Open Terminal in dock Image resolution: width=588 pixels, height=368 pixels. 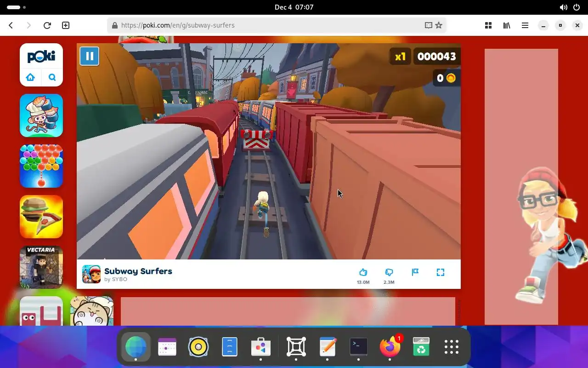coord(358,347)
